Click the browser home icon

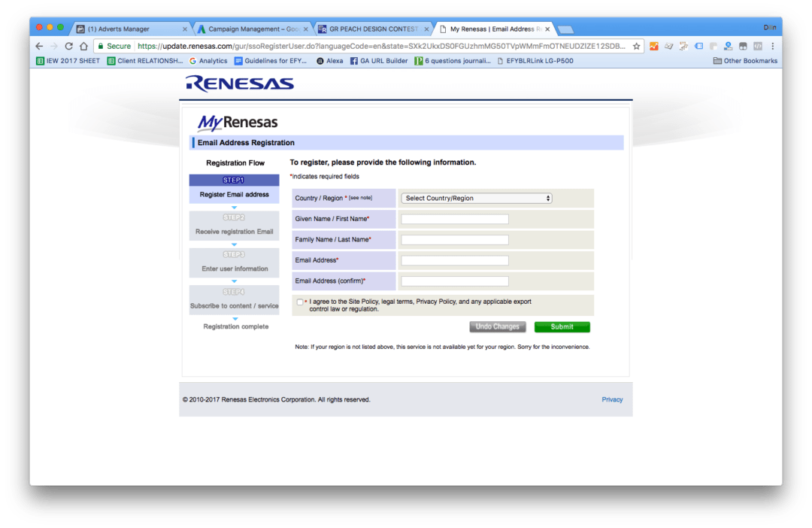click(x=83, y=46)
